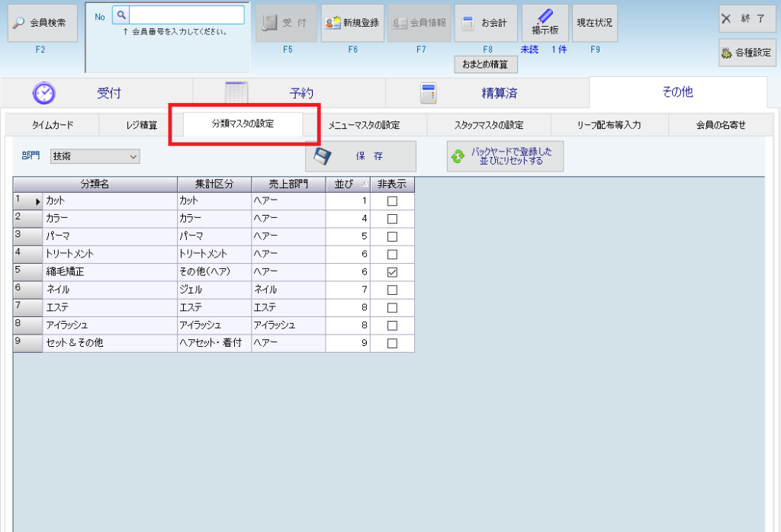Screen dimensions: 781x532
Task: Click the 各種設定 settings icon button
Action: click(x=726, y=53)
